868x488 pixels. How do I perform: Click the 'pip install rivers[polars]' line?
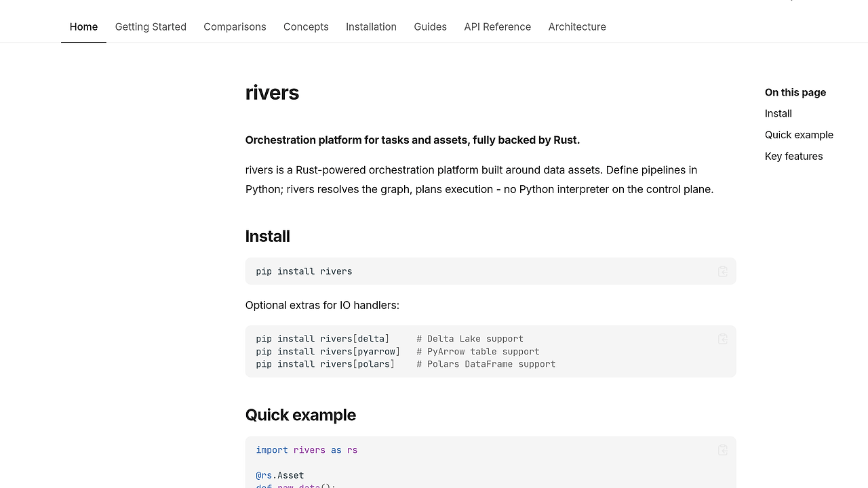[325, 364]
